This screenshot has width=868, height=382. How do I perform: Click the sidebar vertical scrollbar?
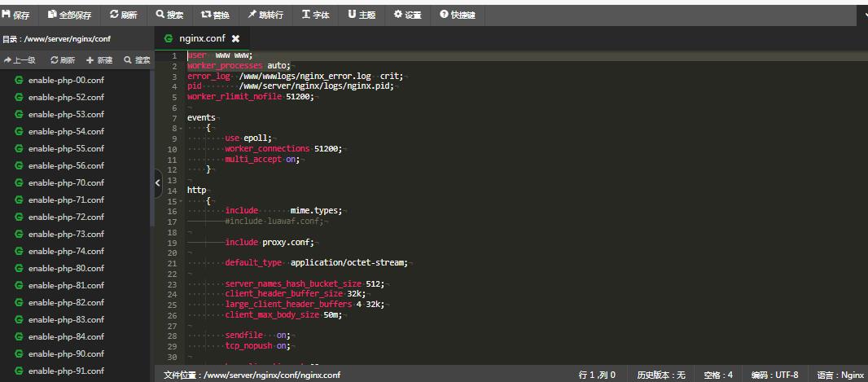click(x=151, y=148)
